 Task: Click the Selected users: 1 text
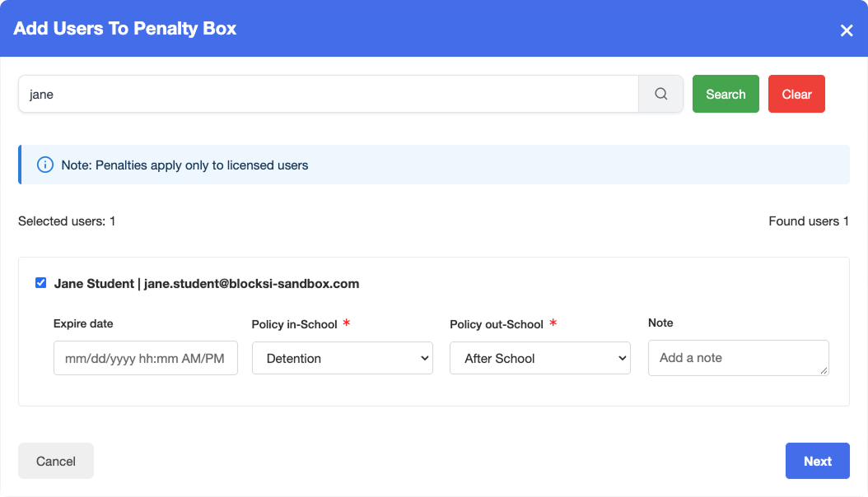point(67,221)
